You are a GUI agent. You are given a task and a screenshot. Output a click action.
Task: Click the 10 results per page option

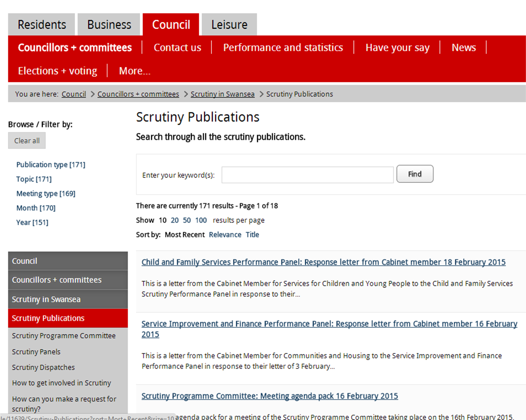[163, 220]
